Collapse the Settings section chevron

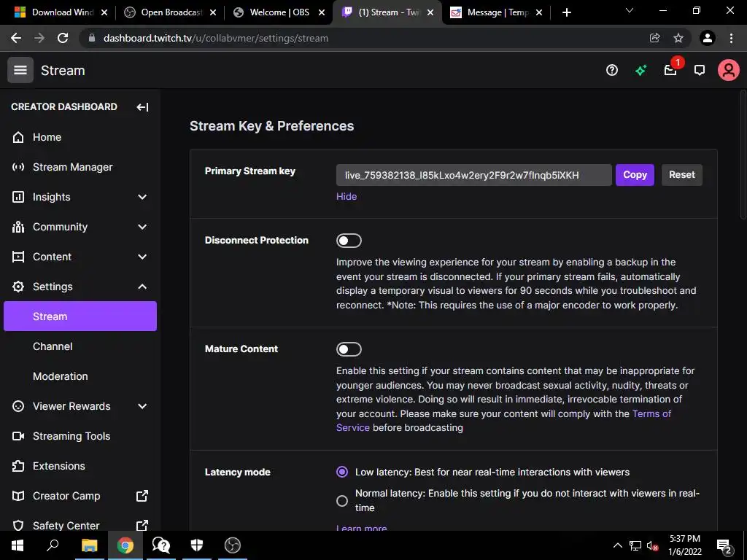click(x=142, y=287)
